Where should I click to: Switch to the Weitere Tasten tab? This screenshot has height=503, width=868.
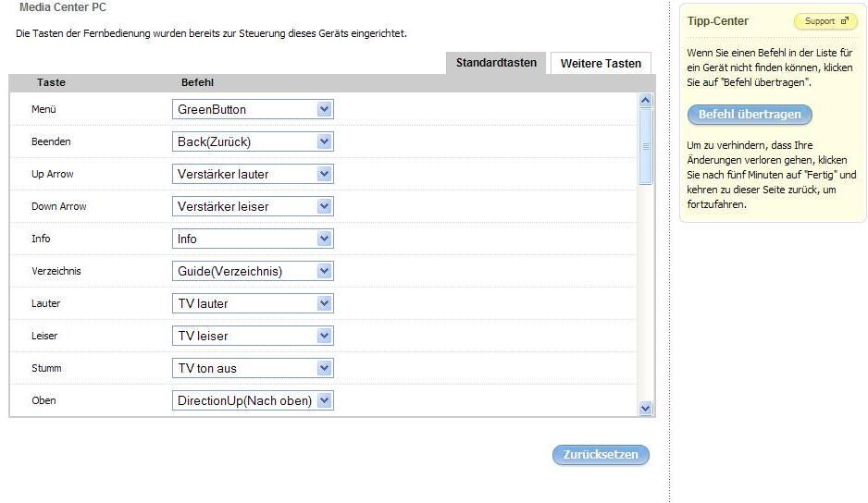click(601, 64)
